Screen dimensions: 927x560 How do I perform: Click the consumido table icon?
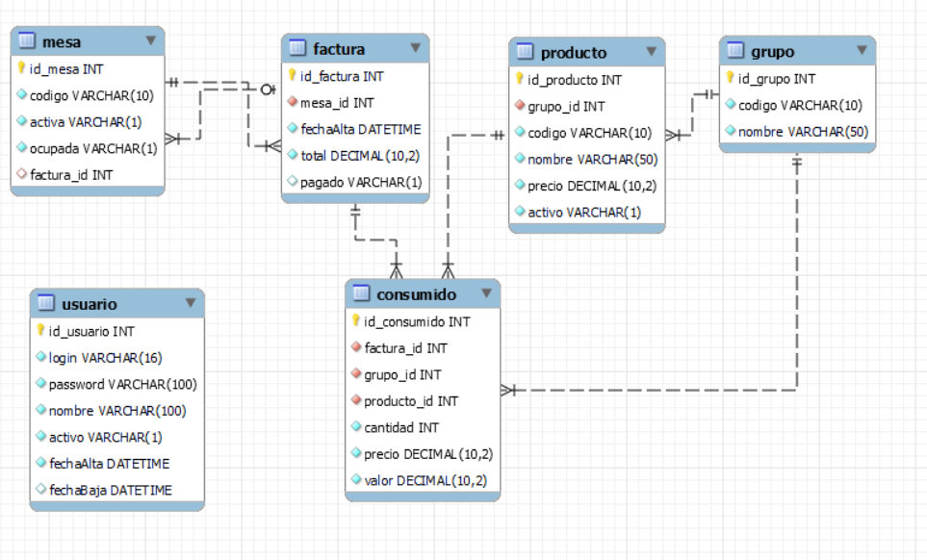click(x=361, y=293)
